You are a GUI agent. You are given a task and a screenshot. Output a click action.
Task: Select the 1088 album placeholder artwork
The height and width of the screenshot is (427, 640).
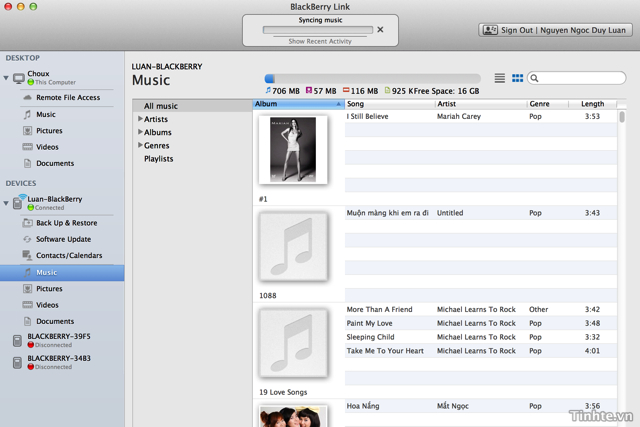(293, 247)
